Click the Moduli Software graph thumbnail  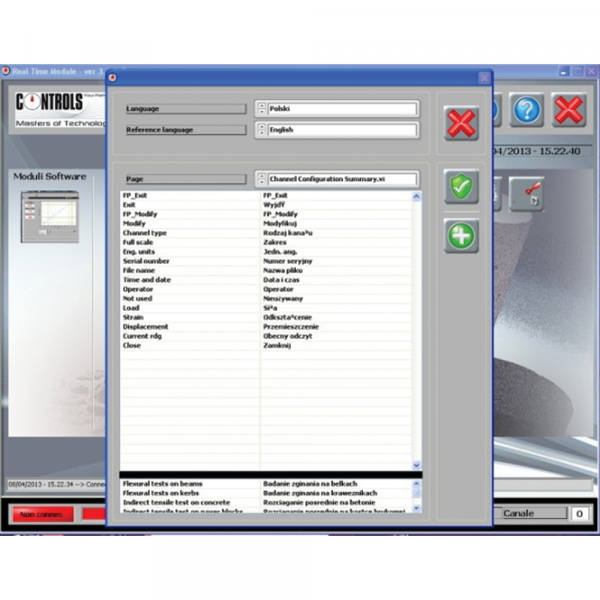(50, 215)
